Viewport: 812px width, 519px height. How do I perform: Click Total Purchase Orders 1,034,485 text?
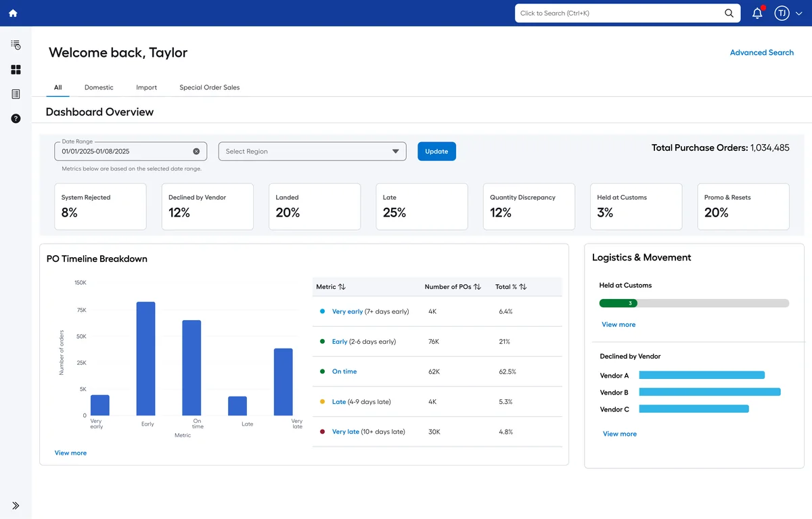[x=721, y=148]
